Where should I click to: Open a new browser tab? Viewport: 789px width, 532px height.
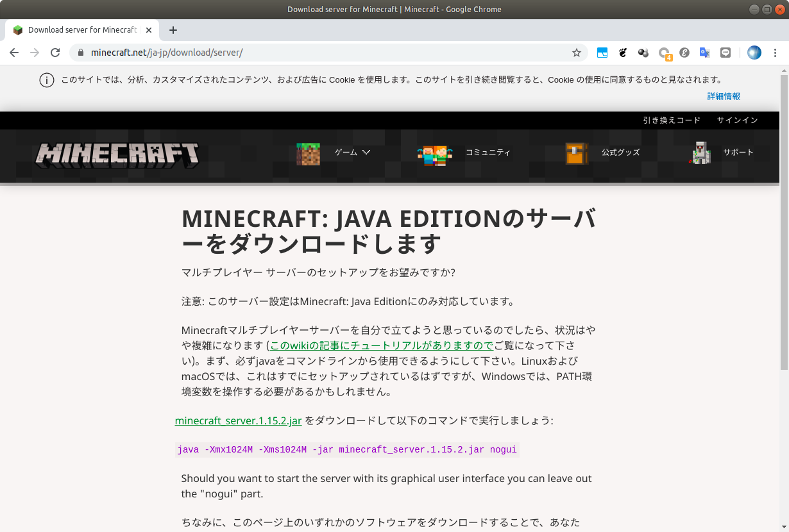coord(173,30)
